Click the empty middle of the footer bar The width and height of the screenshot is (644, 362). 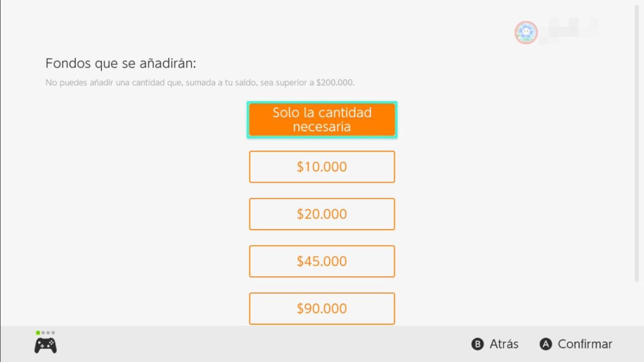[x=268, y=344]
